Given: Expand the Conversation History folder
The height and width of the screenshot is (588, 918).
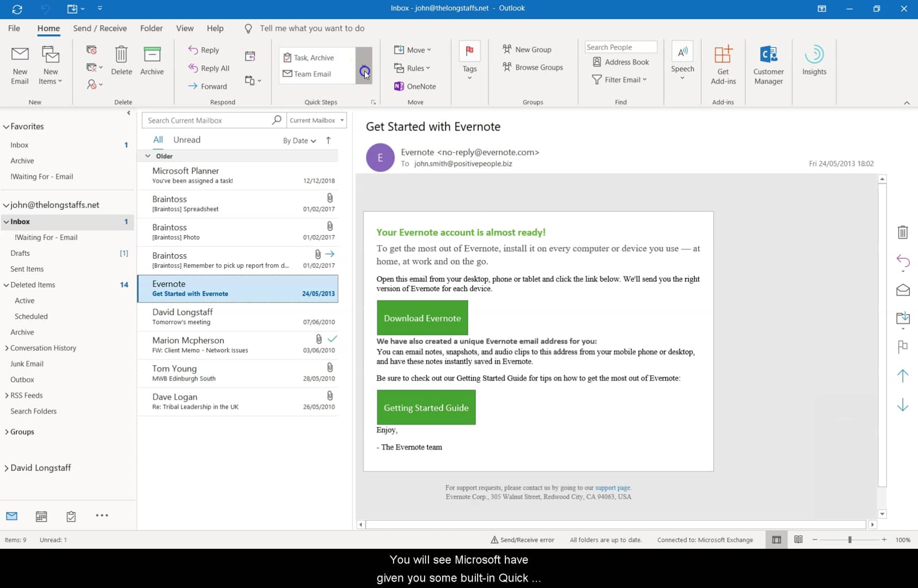Looking at the screenshot, I should (x=6, y=348).
